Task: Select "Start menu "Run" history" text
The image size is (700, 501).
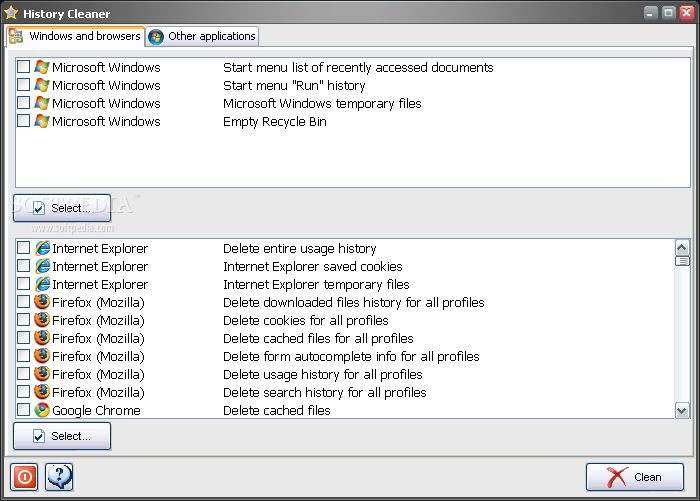Action: click(x=294, y=85)
